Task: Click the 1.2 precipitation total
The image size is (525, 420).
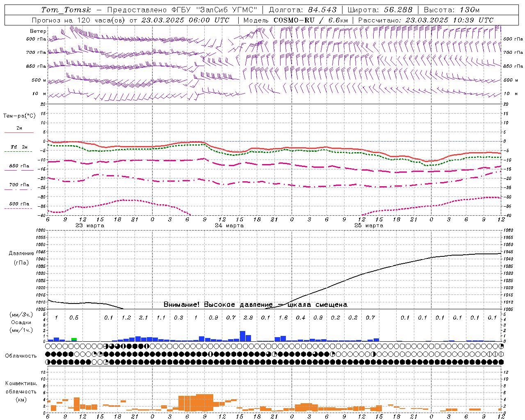Action: (126, 317)
